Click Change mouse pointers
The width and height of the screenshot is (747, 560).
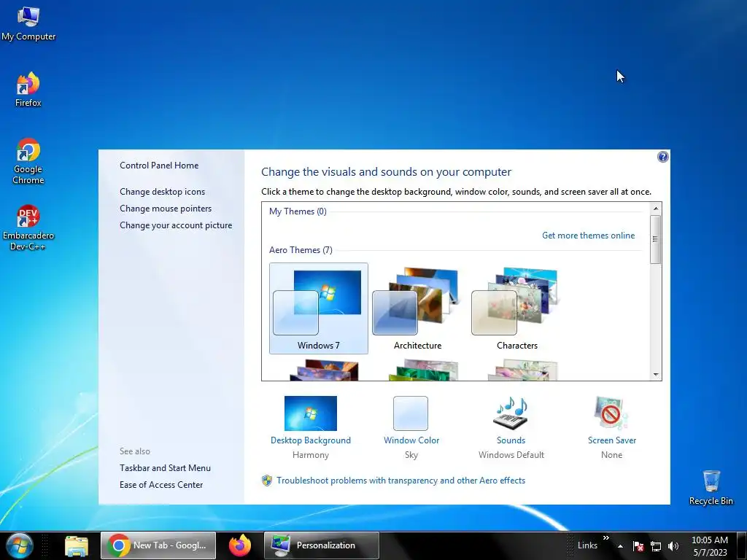click(x=166, y=208)
